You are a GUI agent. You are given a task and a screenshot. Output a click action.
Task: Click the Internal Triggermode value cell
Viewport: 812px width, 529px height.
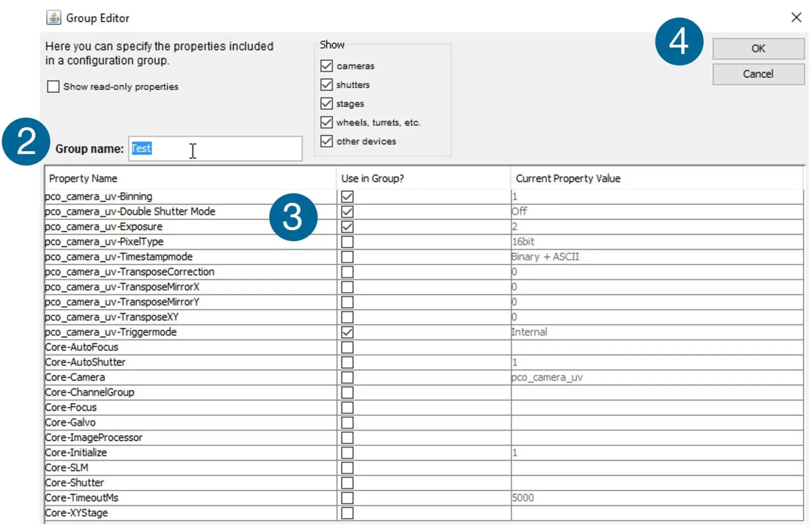tap(657, 332)
